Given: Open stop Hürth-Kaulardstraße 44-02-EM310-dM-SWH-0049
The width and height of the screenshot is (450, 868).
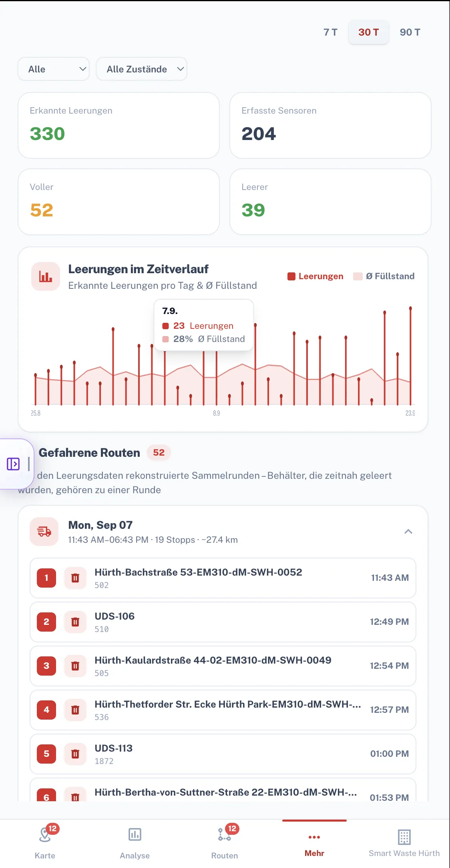Looking at the screenshot, I should pyautogui.click(x=223, y=666).
